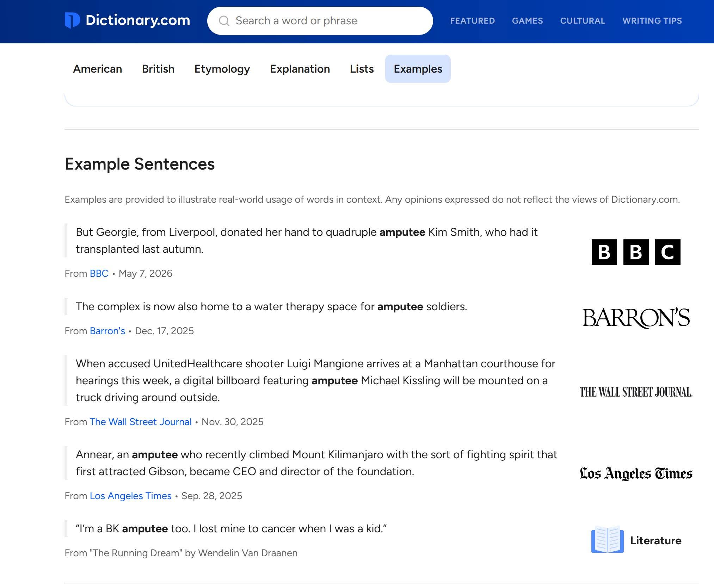Click the Los Angeles Times logo
Image resolution: width=714 pixels, height=588 pixels.
tap(636, 473)
